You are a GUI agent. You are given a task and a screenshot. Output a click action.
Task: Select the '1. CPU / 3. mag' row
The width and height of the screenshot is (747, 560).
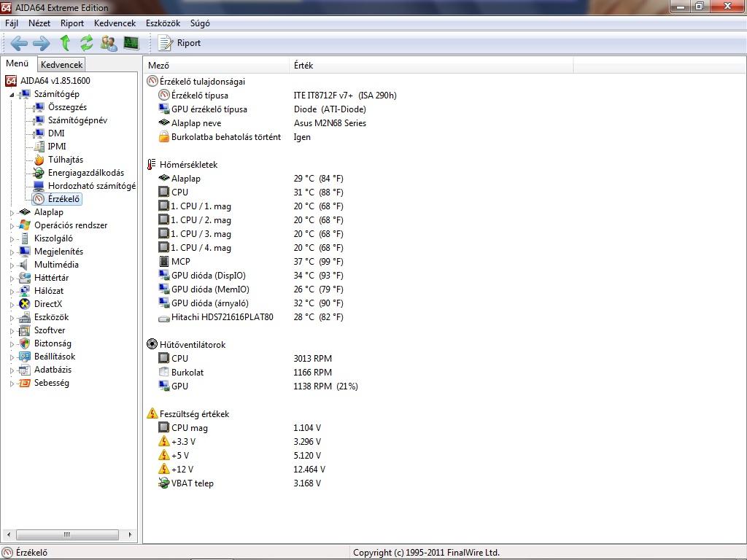(201, 234)
